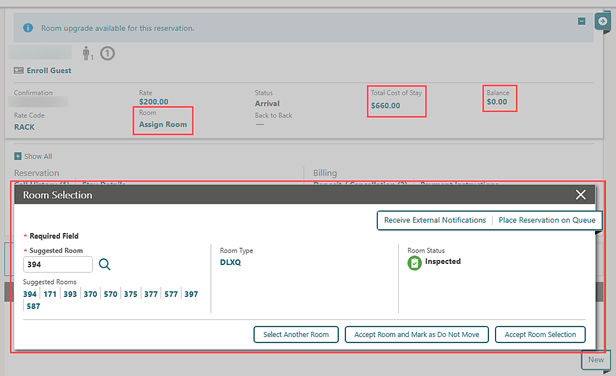Open the side panel arrow icon
The width and height of the screenshot is (616, 376).
point(602,21)
